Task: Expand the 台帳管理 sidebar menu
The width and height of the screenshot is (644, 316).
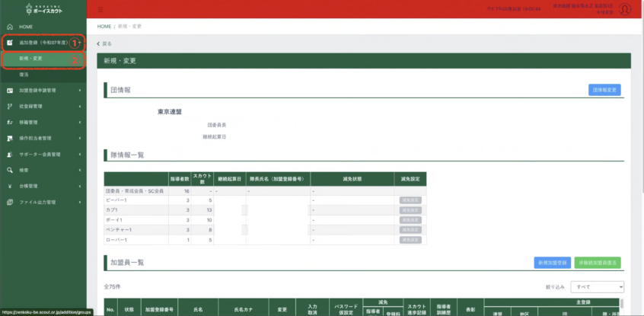Action: point(46,187)
